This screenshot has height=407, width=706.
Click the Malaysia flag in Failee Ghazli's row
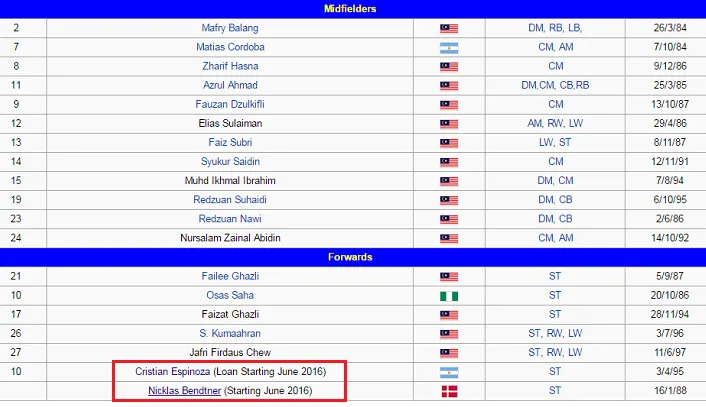point(449,276)
